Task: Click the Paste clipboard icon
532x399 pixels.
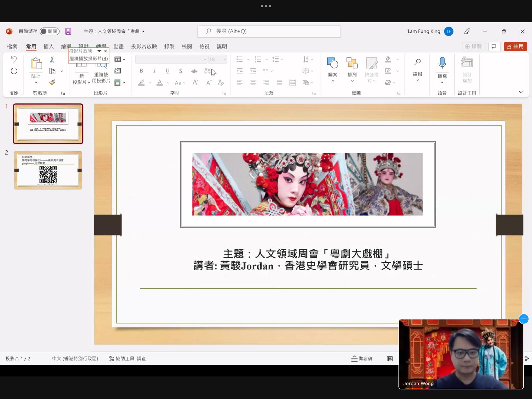Action: pyautogui.click(x=36, y=64)
